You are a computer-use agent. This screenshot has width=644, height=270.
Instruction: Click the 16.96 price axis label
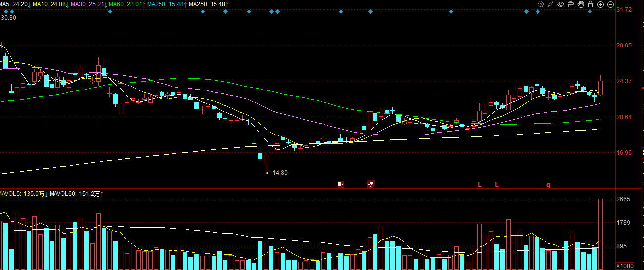pyautogui.click(x=624, y=153)
